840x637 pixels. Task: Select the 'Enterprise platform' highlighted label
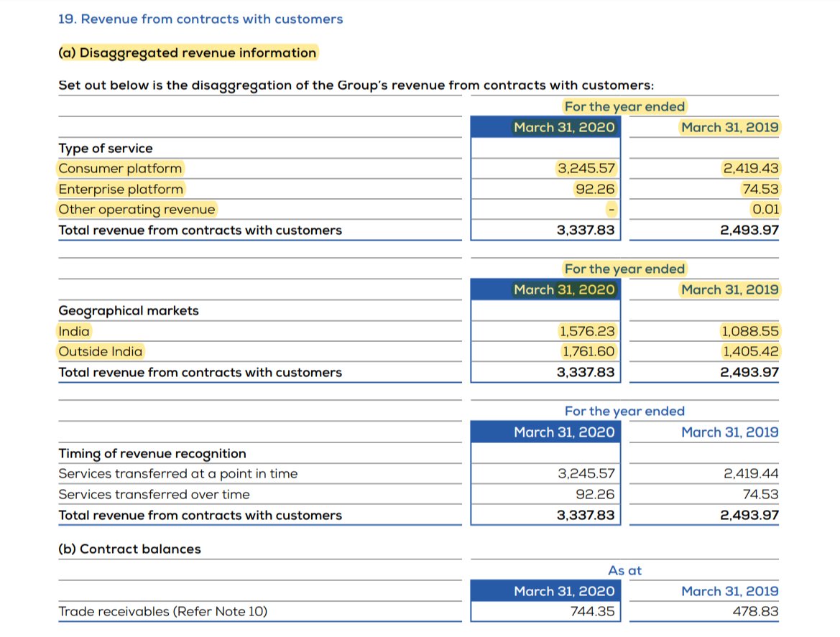tap(121, 189)
